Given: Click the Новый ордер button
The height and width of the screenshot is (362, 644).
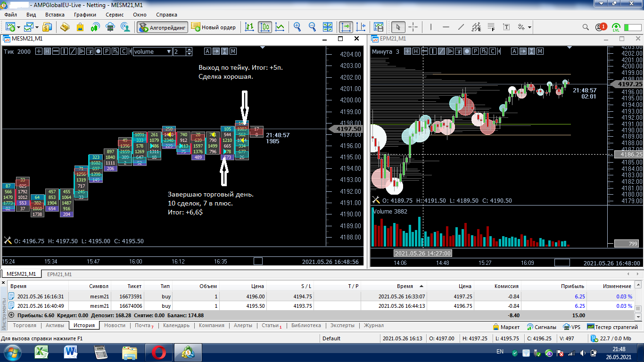Looking at the screenshot, I should click(x=214, y=27).
